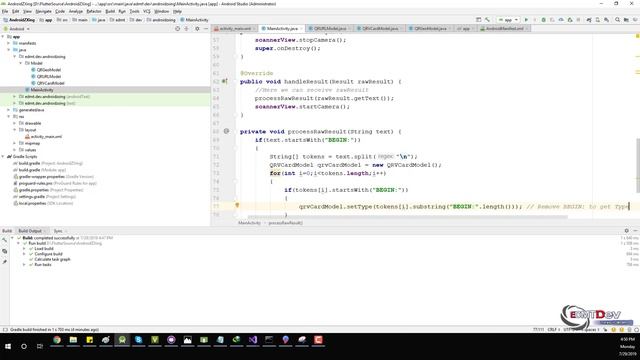Image resolution: width=640 pixels, height=360 pixels.
Task: Collapse the app module node
Action: (x=3, y=37)
